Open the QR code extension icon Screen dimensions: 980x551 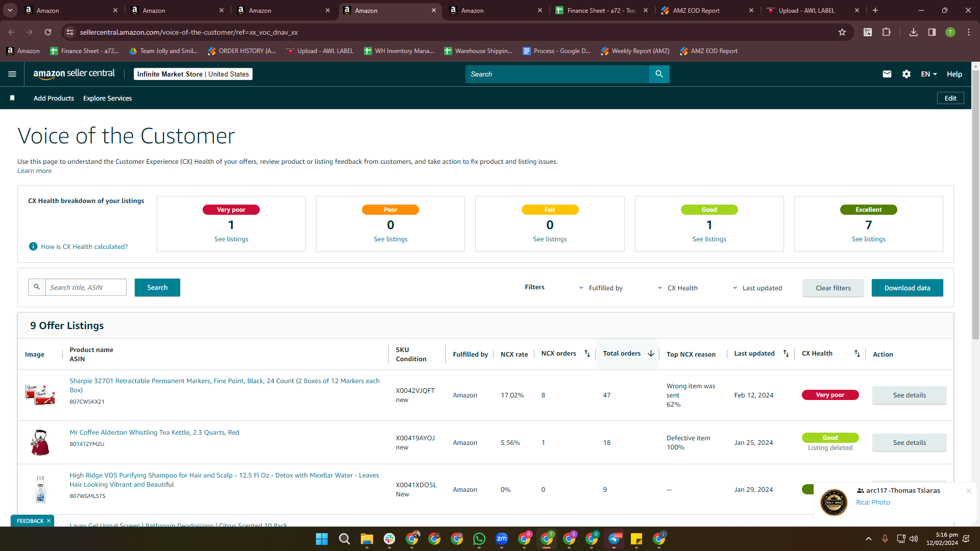point(868,32)
